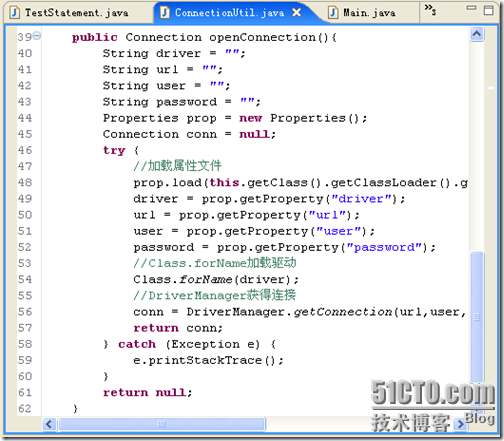Switch to the TestStatement.java tab
Image resolution: width=504 pixels, height=441 pixels.
click(x=70, y=13)
